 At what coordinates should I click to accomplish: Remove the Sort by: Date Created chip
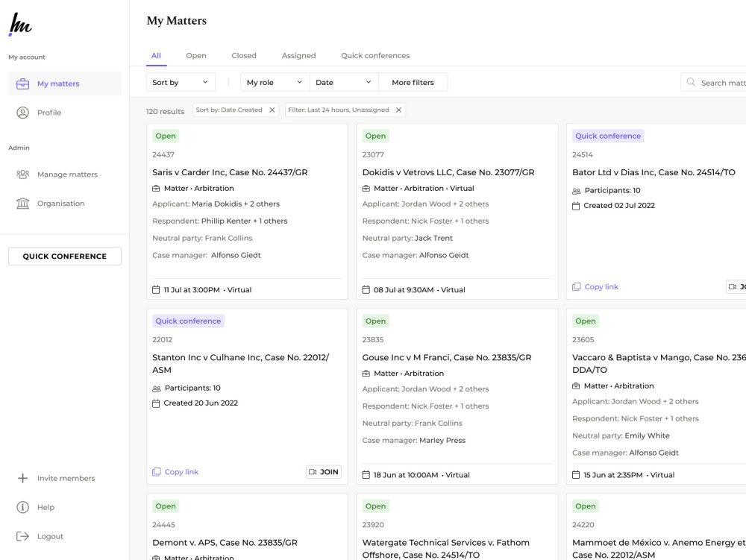click(x=272, y=110)
